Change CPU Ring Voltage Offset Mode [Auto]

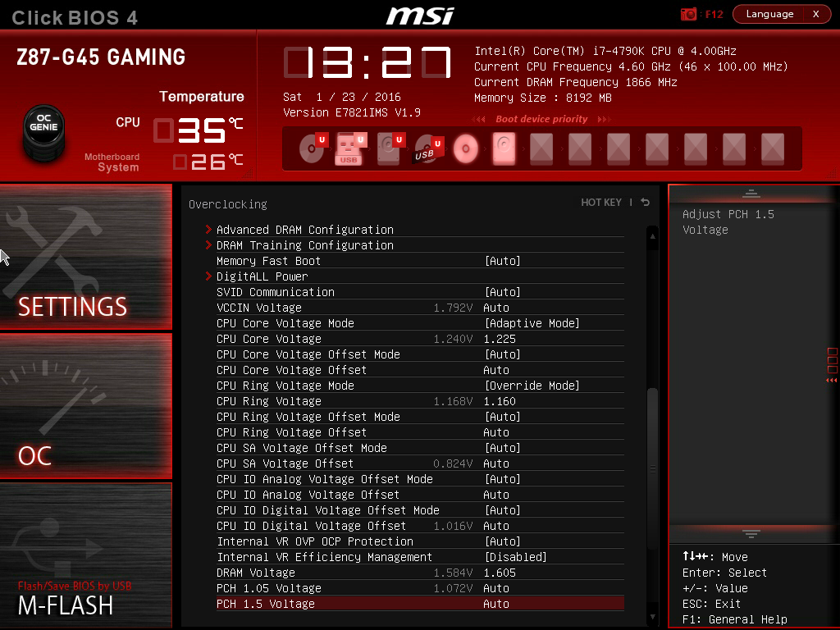[x=503, y=416]
